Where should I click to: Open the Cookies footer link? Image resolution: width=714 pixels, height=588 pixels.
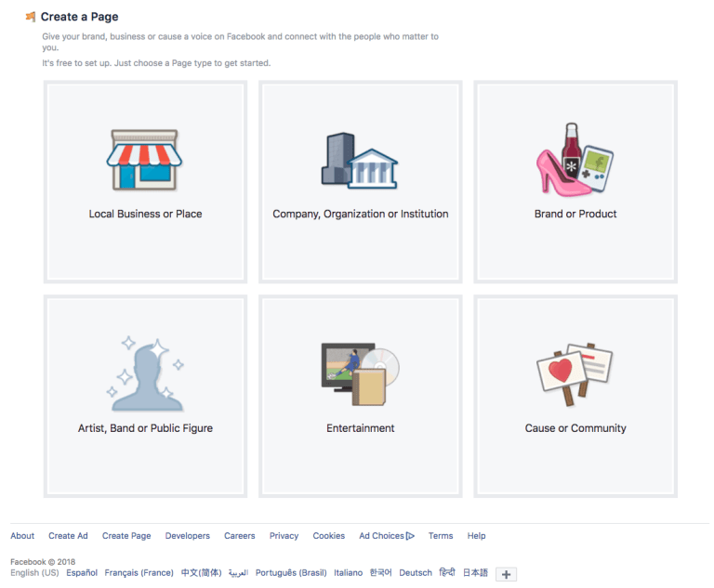pyautogui.click(x=328, y=536)
